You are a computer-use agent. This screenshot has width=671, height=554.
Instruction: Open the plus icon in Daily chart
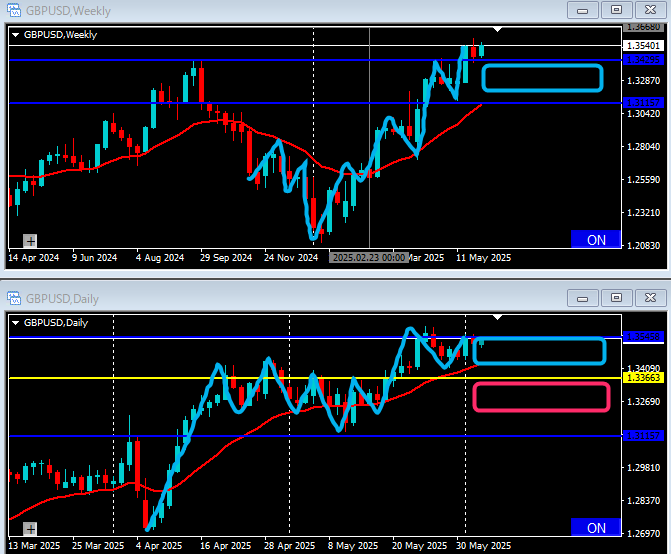(30, 529)
